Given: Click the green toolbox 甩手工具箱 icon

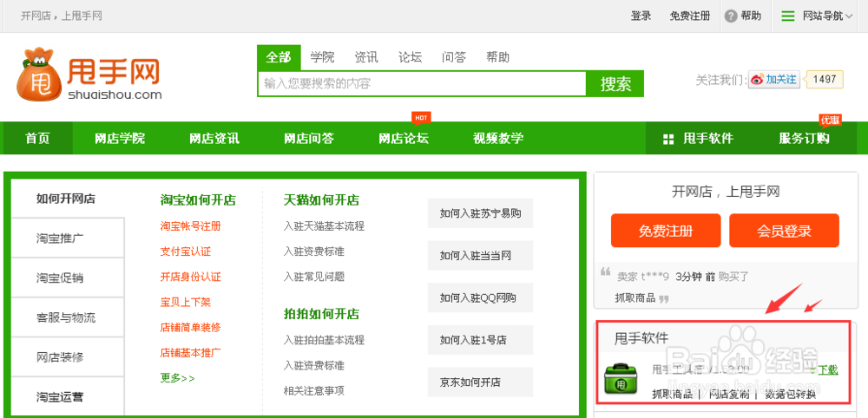Looking at the screenshot, I should [x=621, y=379].
